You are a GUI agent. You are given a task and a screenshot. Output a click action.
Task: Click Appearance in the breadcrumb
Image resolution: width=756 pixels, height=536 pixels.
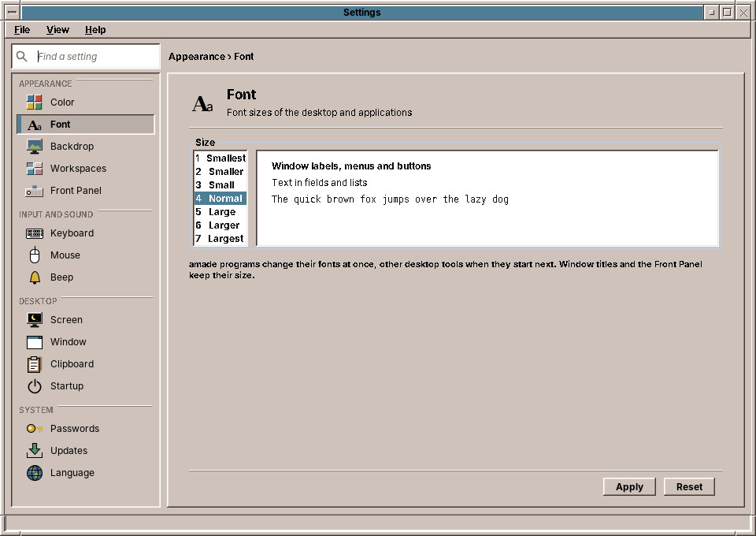point(197,57)
